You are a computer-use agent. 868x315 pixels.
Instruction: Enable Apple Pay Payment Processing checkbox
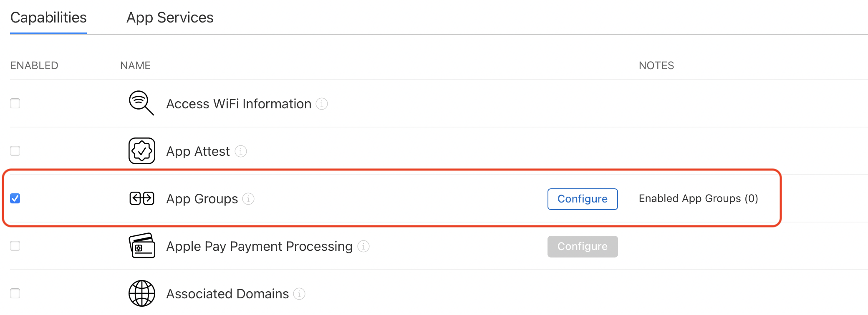15,246
